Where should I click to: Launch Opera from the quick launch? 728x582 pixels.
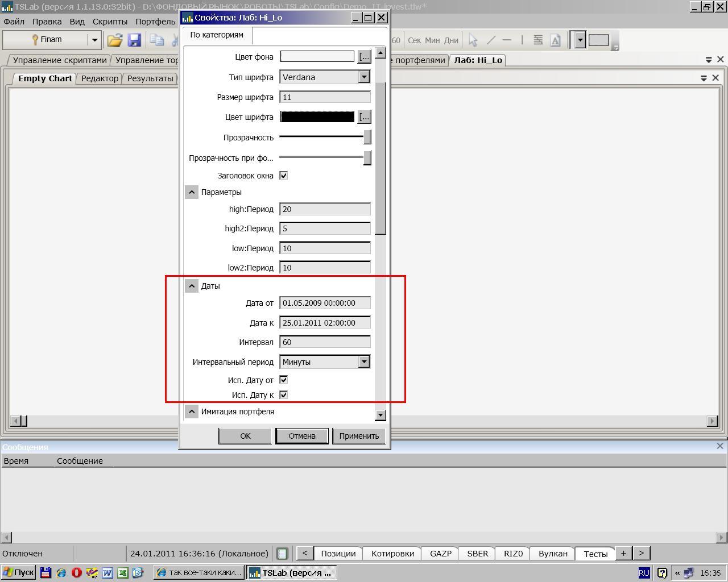pyautogui.click(x=77, y=572)
